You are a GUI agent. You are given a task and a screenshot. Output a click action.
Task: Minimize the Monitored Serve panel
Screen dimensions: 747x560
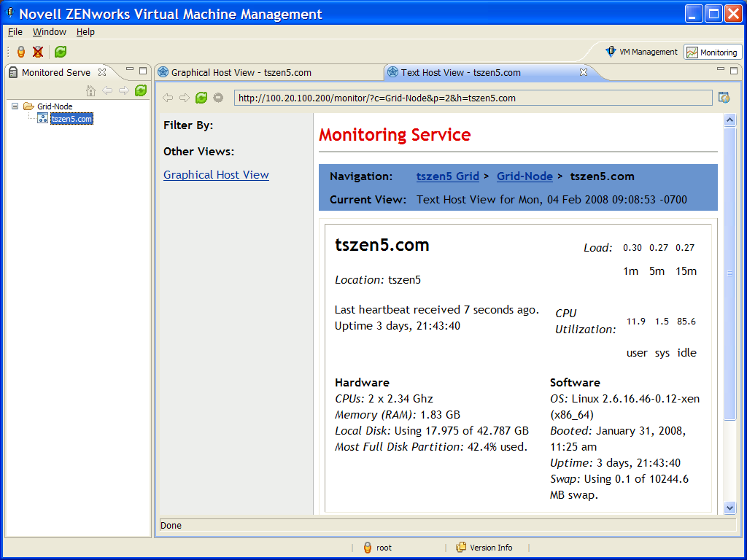pos(129,69)
